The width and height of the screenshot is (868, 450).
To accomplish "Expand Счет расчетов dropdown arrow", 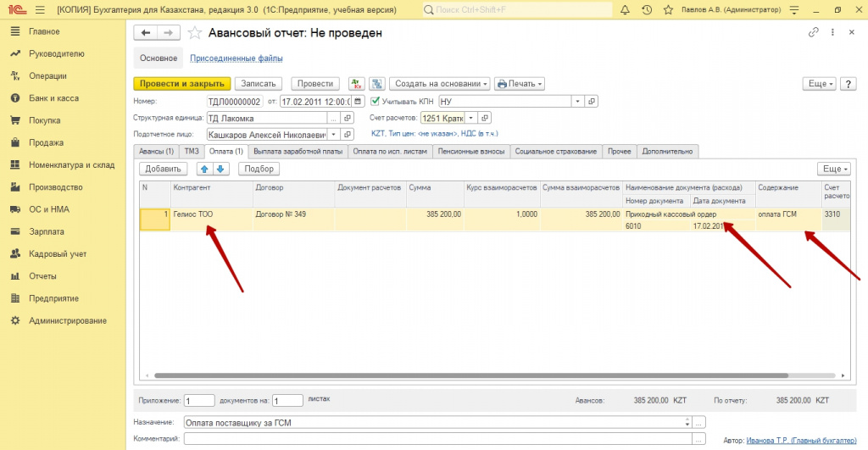I will (x=471, y=118).
